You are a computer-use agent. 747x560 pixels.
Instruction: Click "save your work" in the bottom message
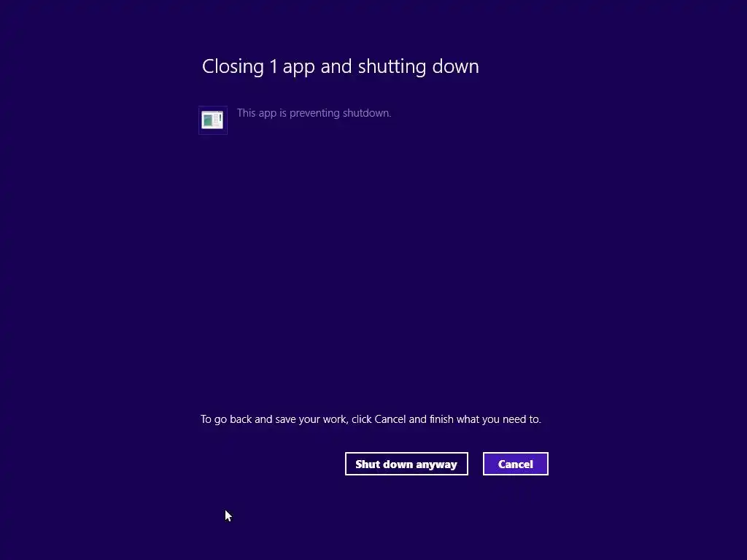click(312, 419)
